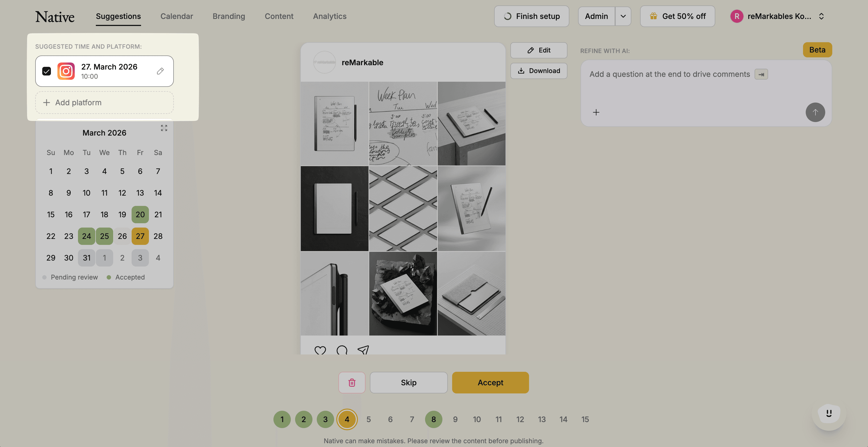Open the Analytics tab
The image size is (868, 447).
(x=329, y=16)
